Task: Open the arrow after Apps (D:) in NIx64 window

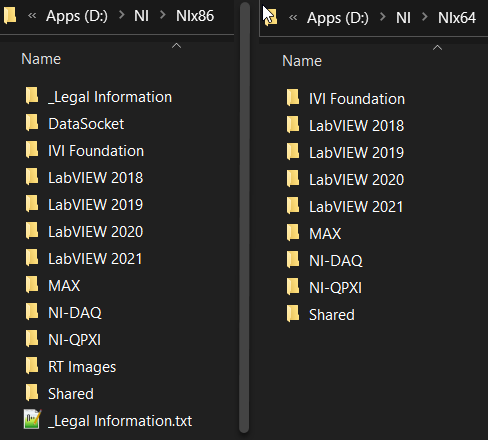Action: coord(383,17)
